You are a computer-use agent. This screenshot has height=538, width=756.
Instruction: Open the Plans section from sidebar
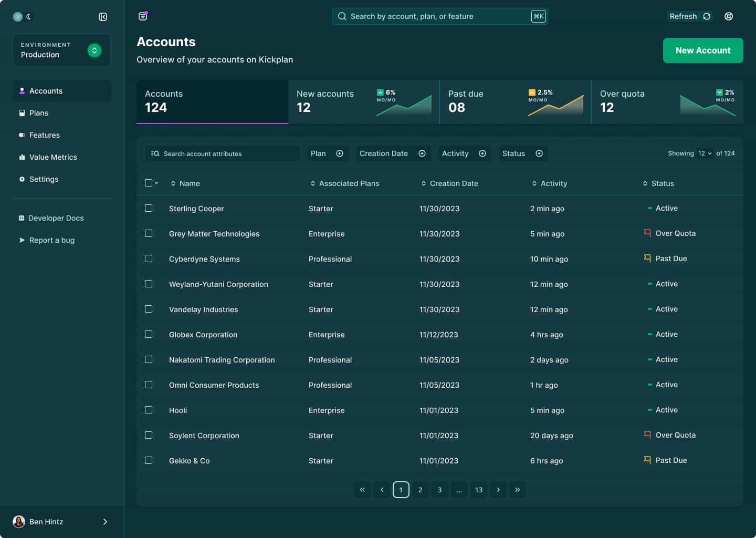point(39,112)
